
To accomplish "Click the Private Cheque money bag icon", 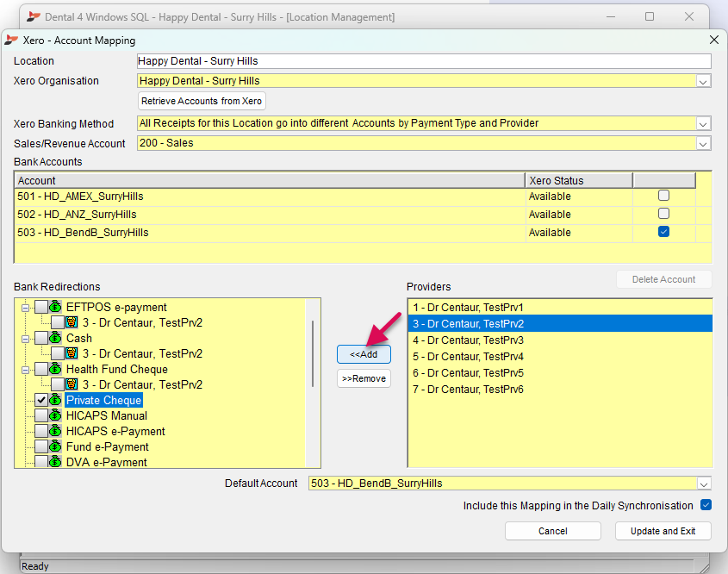I will click(x=55, y=400).
